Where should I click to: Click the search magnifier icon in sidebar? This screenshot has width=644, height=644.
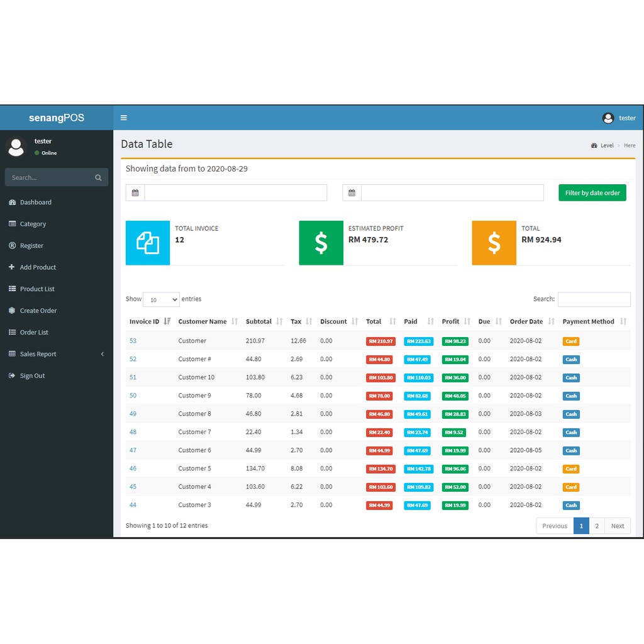click(98, 177)
